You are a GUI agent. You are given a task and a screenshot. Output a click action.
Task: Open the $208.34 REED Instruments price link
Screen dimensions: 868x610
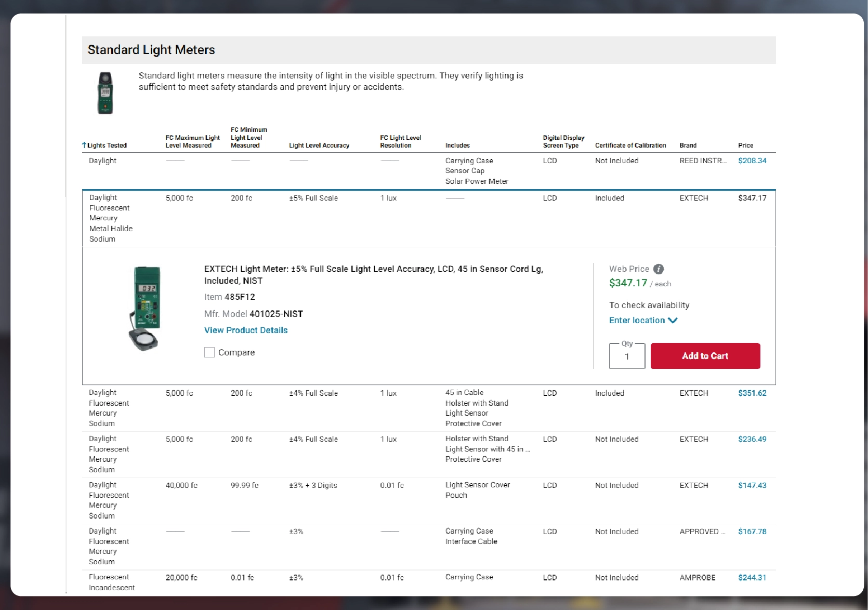(x=752, y=161)
